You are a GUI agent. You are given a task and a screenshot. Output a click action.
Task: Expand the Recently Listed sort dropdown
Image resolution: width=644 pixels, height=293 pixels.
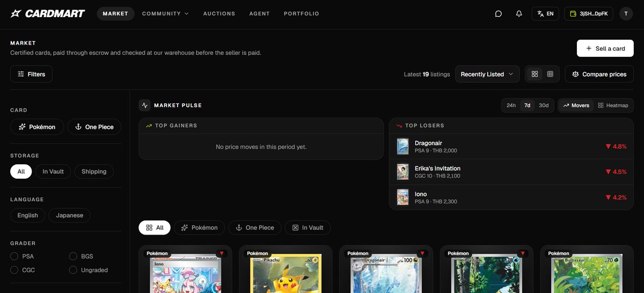coord(487,74)
